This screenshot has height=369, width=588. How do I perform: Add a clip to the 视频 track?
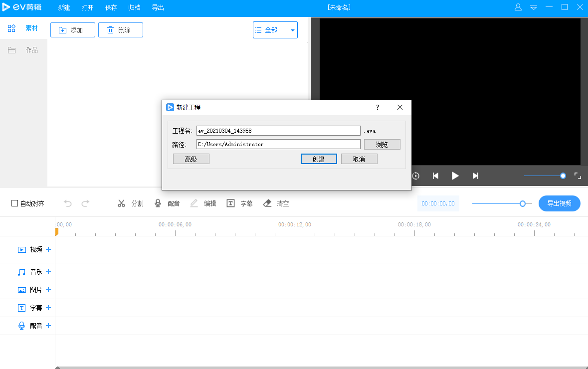[48, 249]
